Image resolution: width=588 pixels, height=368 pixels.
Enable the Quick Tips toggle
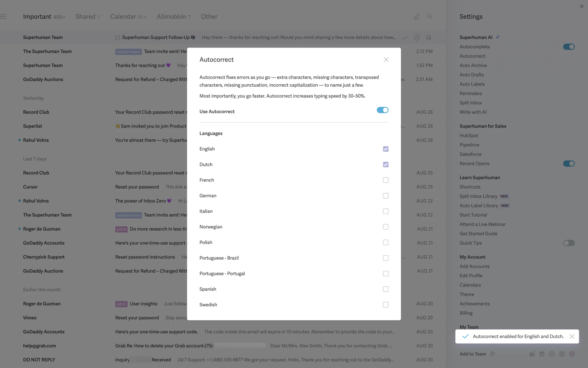tap(569, 243)
